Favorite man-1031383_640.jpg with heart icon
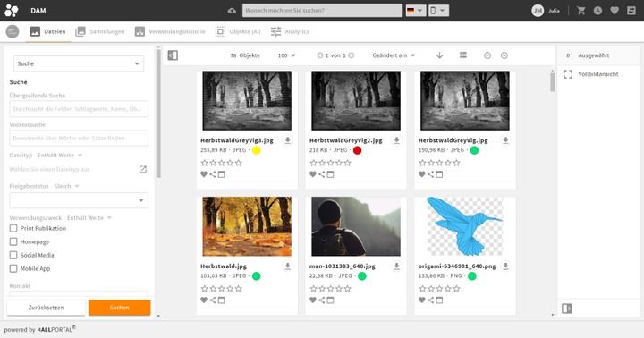This screenshot has height=338, width=644. (312, 300)
